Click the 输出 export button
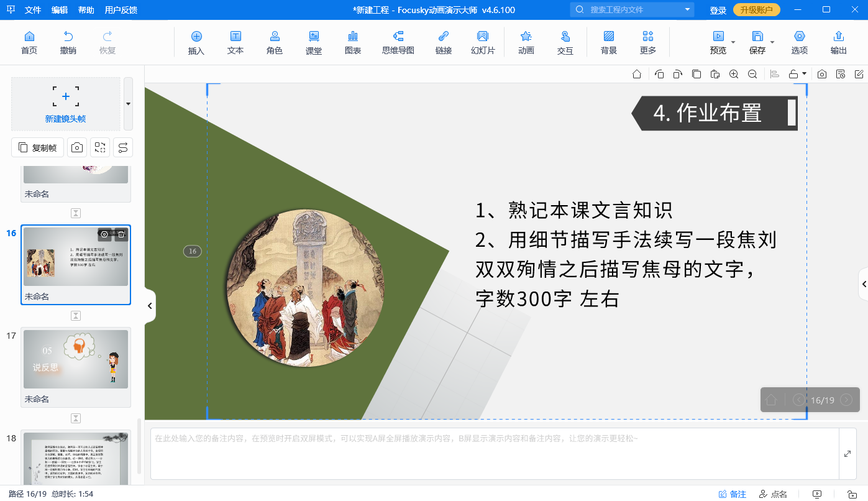 [839, 43]
